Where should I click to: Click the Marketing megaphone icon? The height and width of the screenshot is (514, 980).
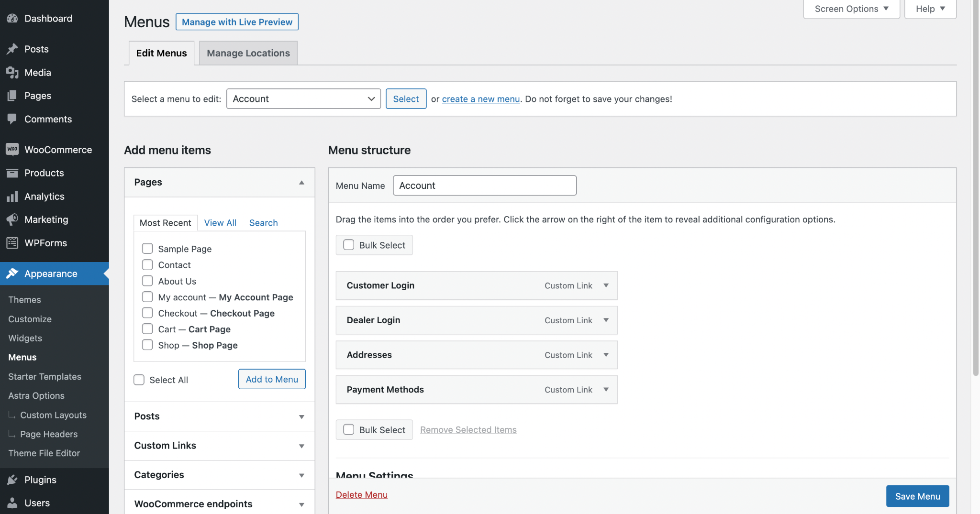(x=12, y=219)
